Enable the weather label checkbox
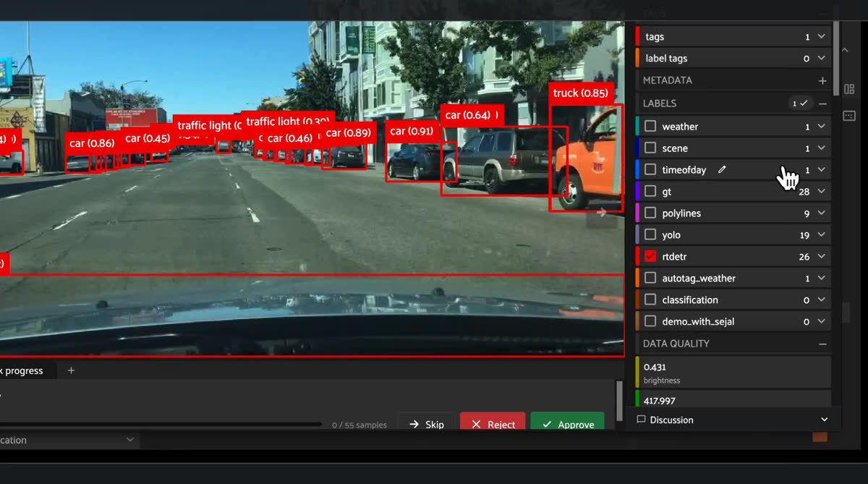Screen dimensions: 868x484 point(650,126)
